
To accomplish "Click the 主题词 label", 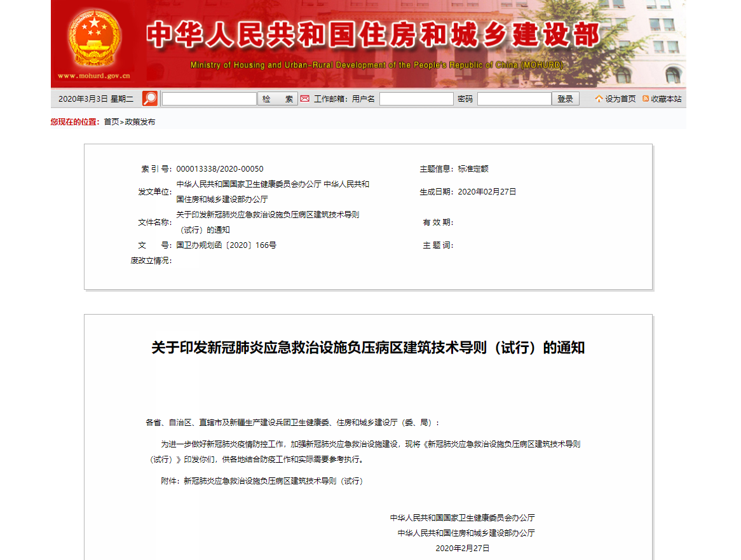I will (438, 245).
